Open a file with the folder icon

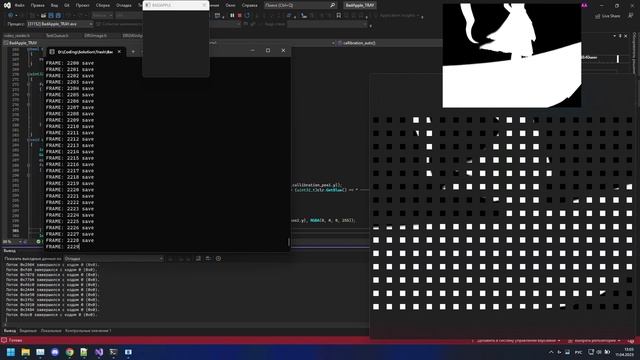click(x=43, y=16)
